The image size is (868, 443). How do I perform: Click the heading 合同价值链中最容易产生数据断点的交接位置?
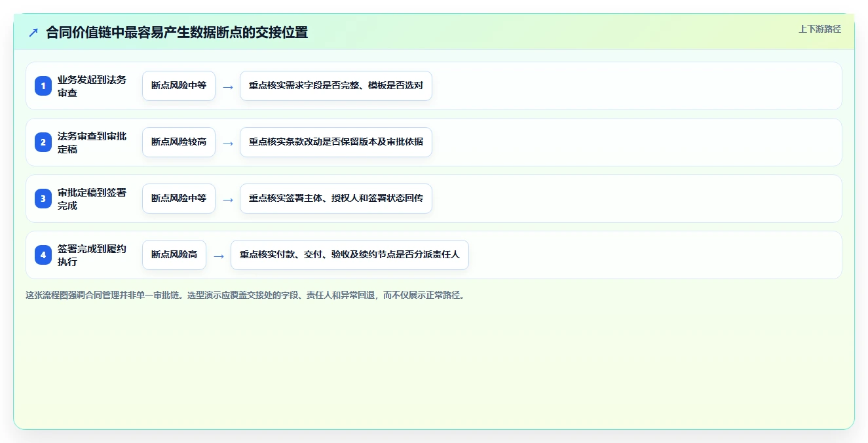(177, 32)
